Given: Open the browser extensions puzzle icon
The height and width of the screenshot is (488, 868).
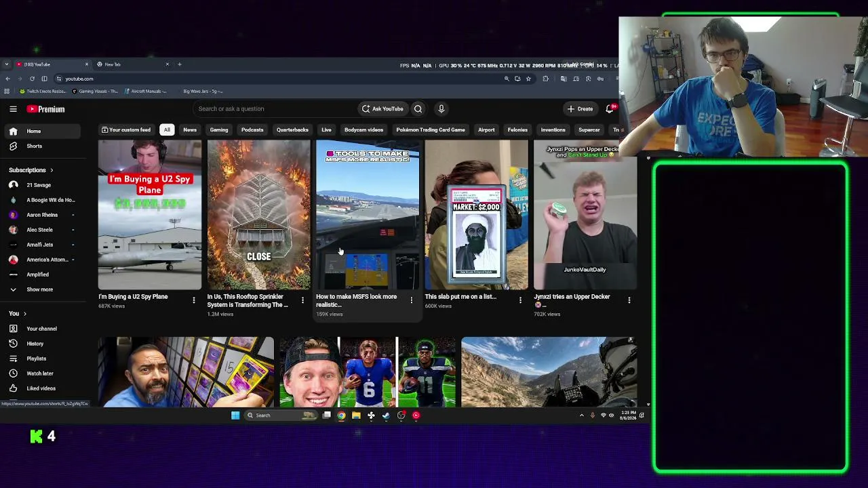Looking at the screenshot, I should pos(545,79).
